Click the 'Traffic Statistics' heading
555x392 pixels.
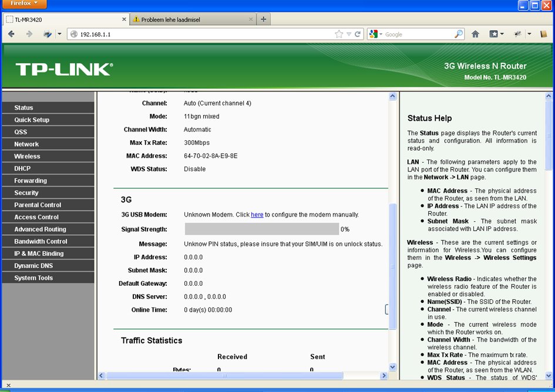coord(152,340)
